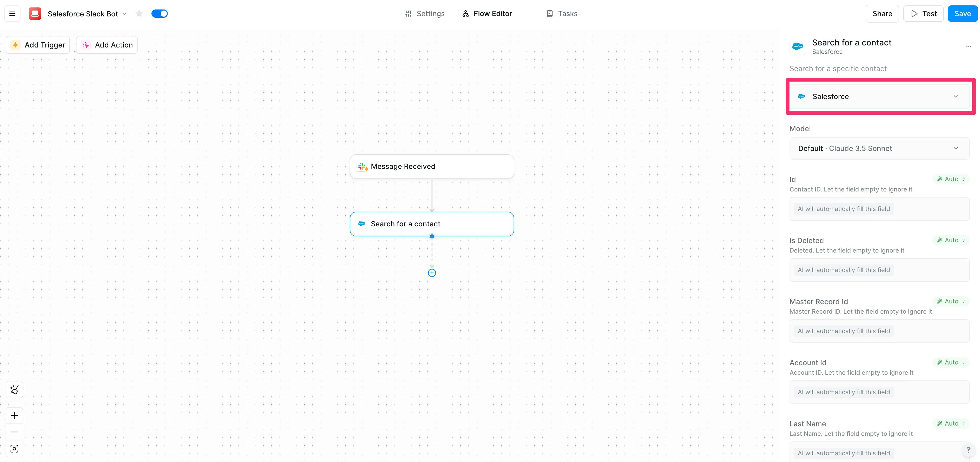Click the Add Trigger button
The width and height of the screenshot is (980, 462).
38,45
